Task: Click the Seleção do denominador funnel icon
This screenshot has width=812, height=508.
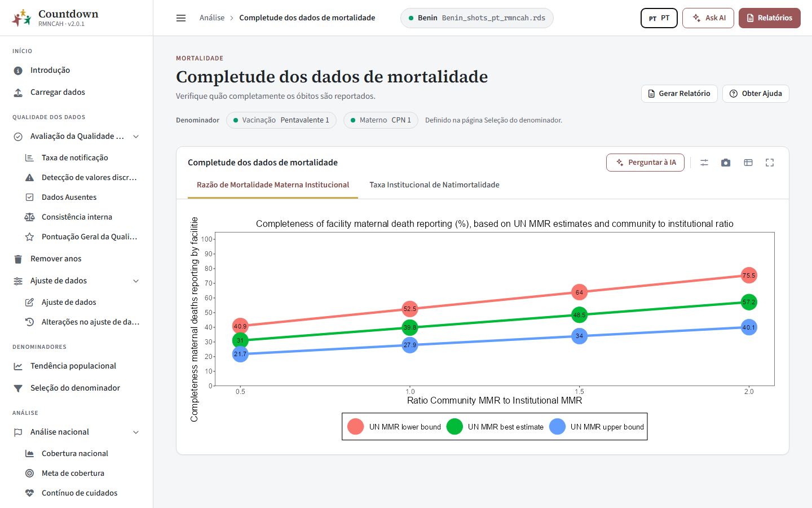Action: (x=18, y=388)
